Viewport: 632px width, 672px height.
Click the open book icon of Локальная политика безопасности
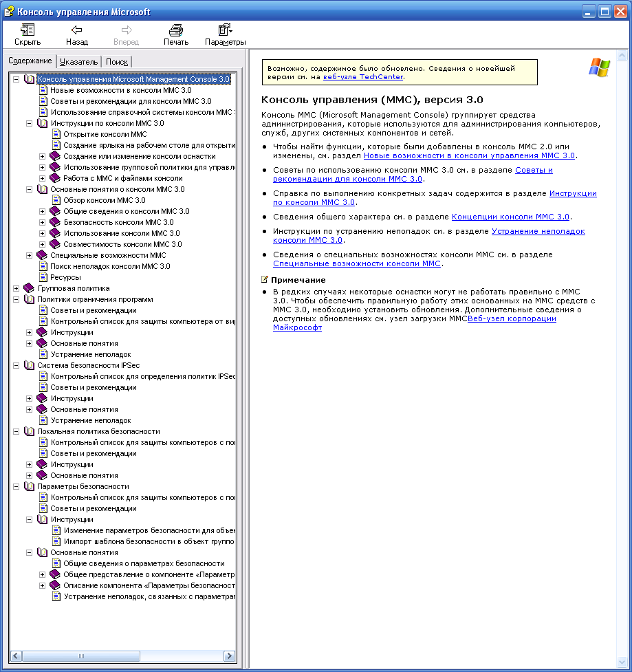click(29, 431)
